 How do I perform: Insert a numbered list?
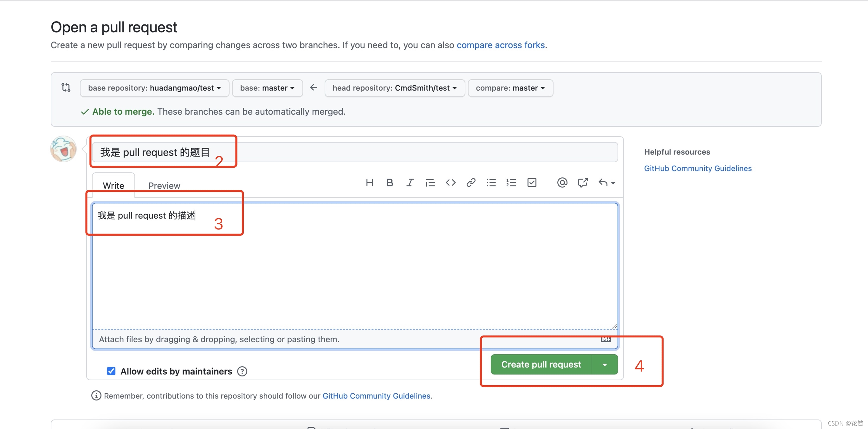pyautogui.click(x=511, y=182)
